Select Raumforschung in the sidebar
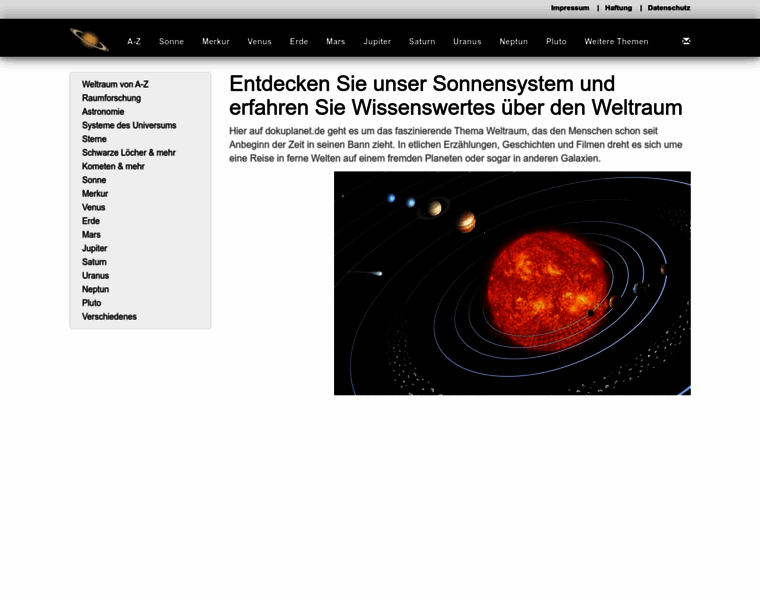The image size is (760, 600). tap(111, 98)
